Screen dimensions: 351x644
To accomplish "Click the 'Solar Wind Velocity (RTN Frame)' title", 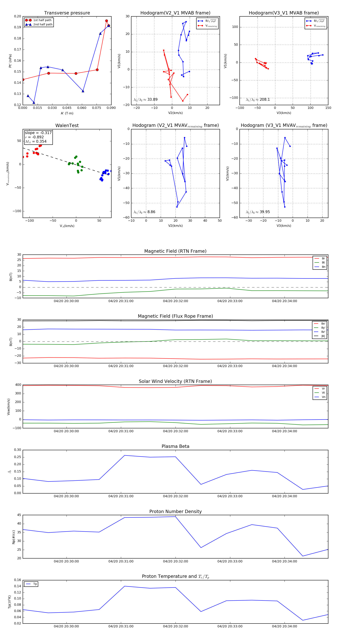I will coord(175,381).
